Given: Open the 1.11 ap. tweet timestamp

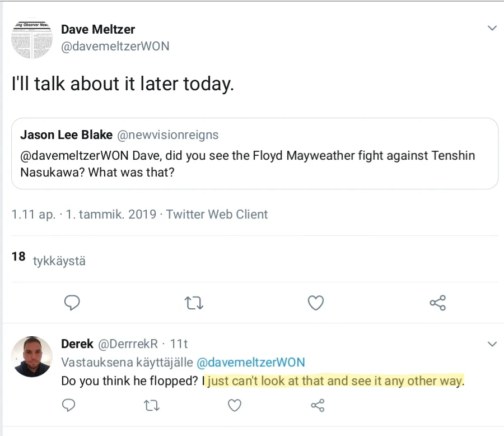Looking at the screenshot, I should 34,214.
